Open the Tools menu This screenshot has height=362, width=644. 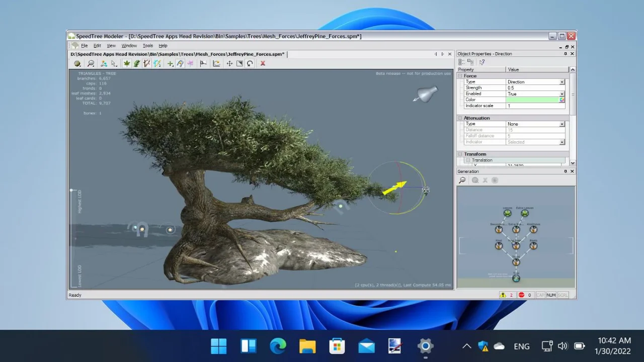[148, 46]
